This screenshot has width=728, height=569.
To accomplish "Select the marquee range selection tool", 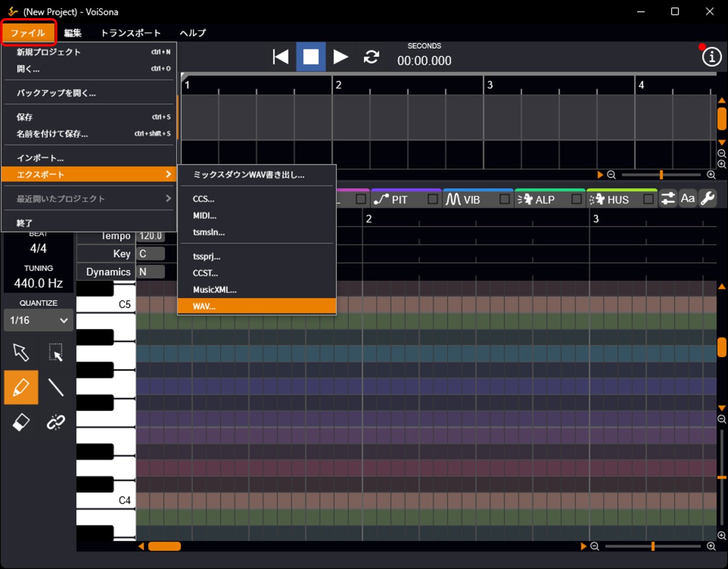I will [x=56, y=352].
